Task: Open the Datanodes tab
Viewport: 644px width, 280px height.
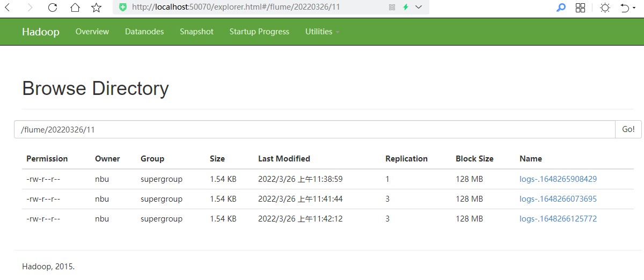Action: (x=144, y=32)
